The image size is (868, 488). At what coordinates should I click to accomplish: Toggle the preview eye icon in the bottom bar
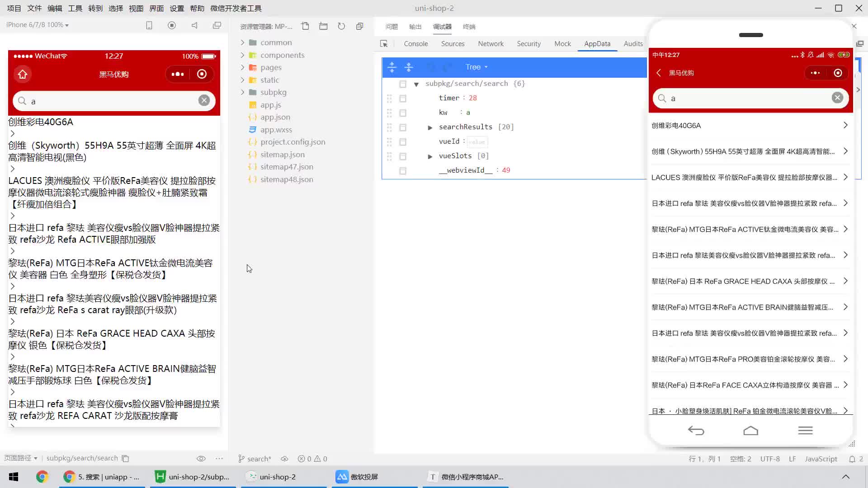pos(201,459)
